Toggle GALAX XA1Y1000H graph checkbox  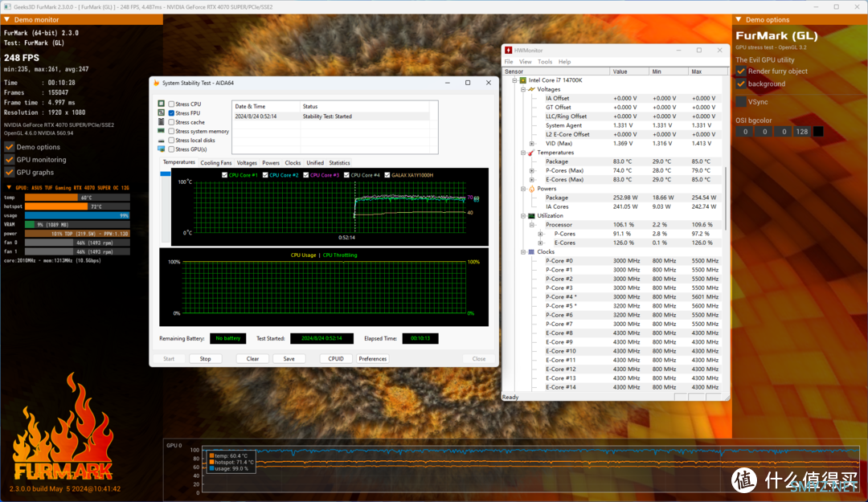coord(387,175)
